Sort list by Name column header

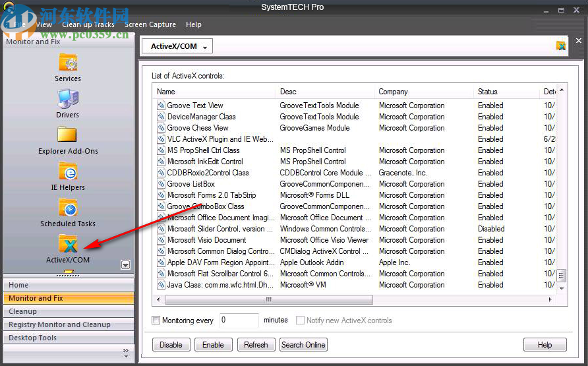(215, 92)
